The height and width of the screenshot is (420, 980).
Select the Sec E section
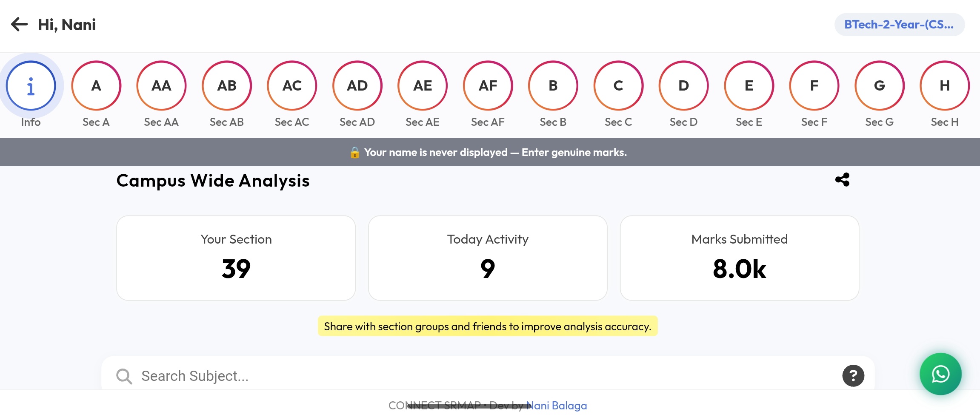pos(749,86)
